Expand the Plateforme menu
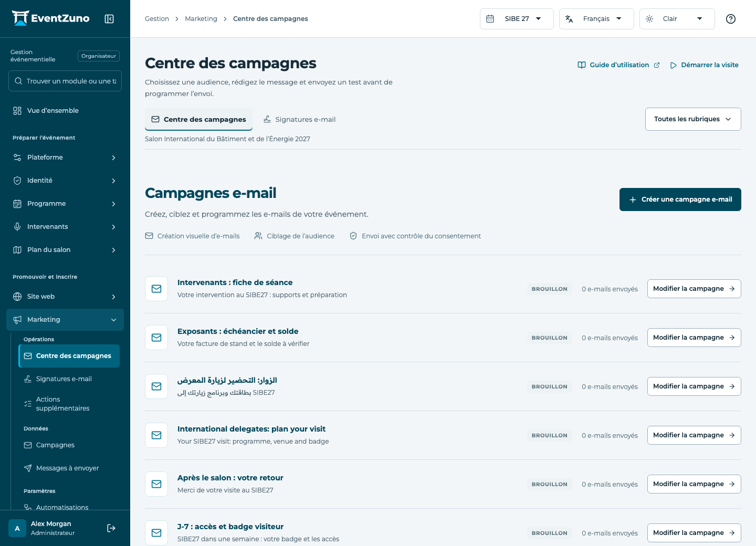 (65, 157)
